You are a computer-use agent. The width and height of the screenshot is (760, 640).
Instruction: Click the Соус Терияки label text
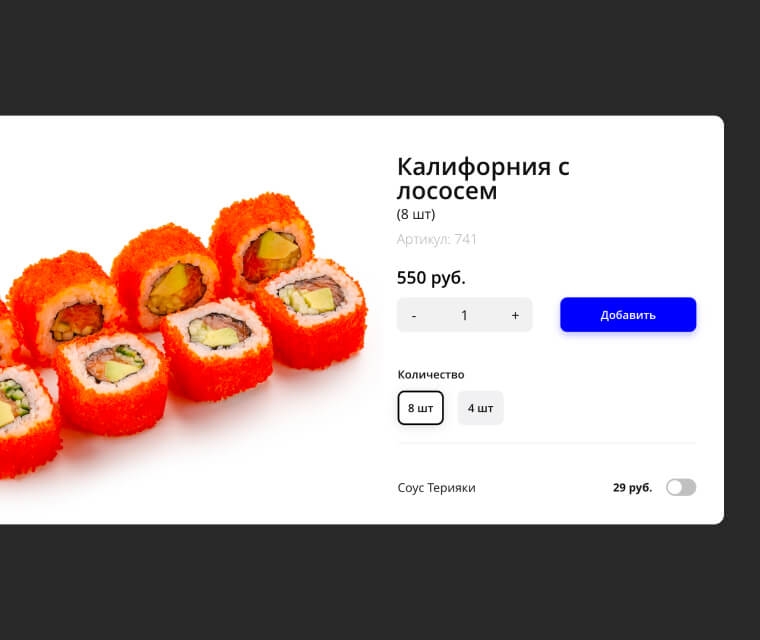436,488
